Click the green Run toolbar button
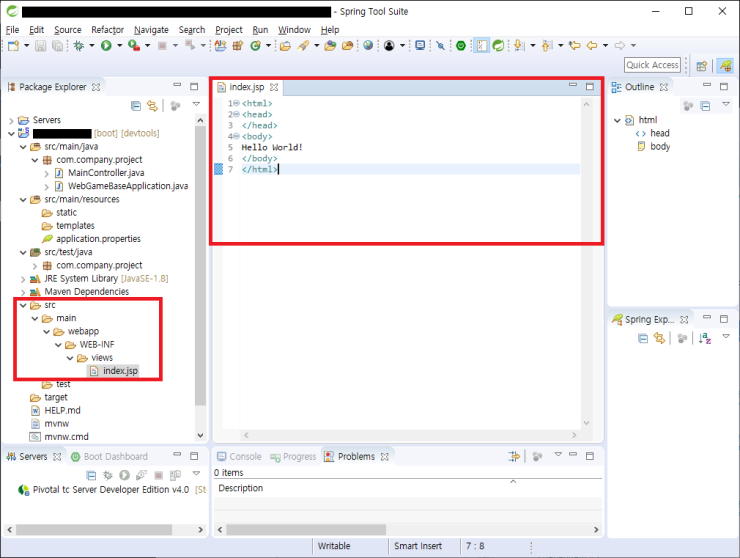This screenshot has width=740, height=558. (x=106, y=45)
